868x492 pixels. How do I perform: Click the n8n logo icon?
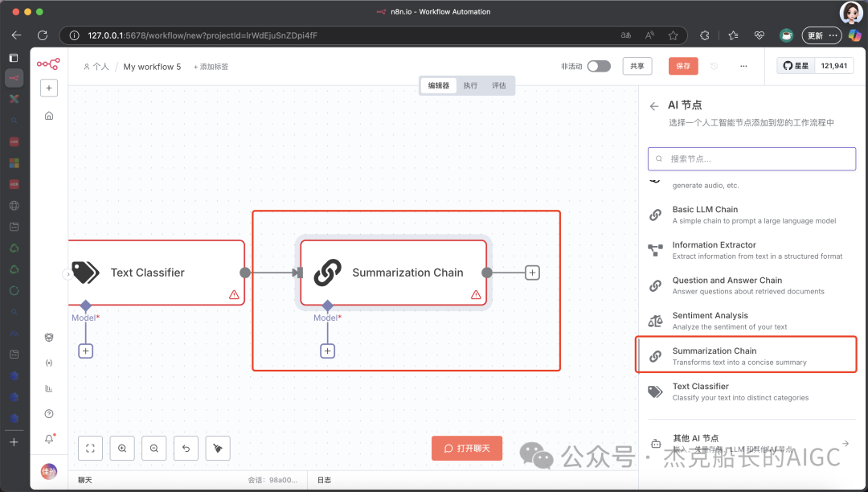click(x=48, y=64)
